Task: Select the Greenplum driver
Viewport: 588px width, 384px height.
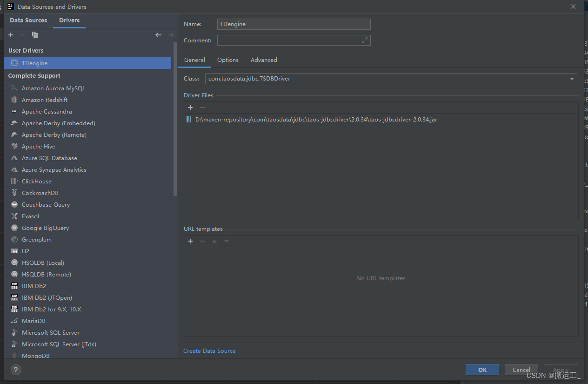Action: 87,239
